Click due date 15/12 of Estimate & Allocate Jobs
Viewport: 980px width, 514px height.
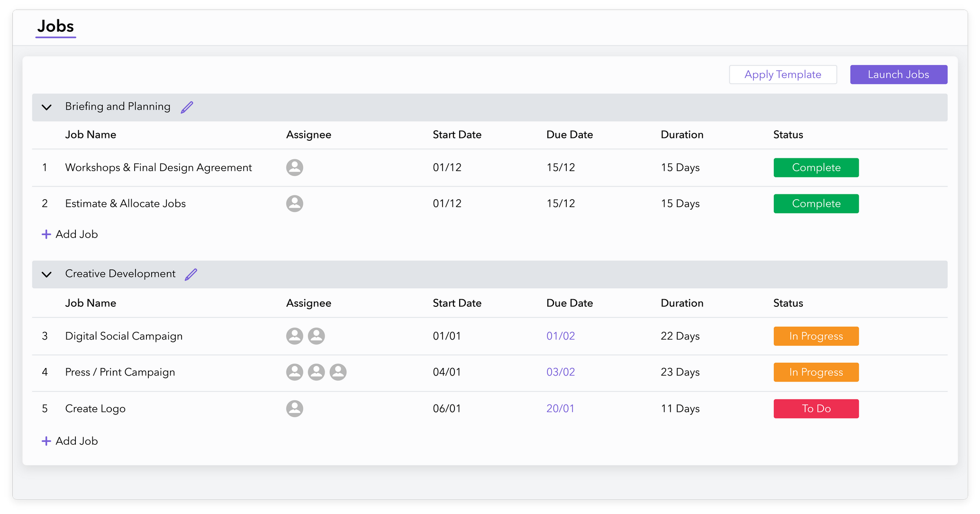561,203
